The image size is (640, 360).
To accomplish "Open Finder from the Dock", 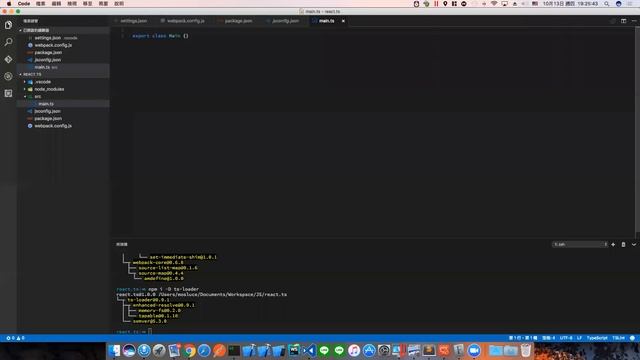I will 114,350.
